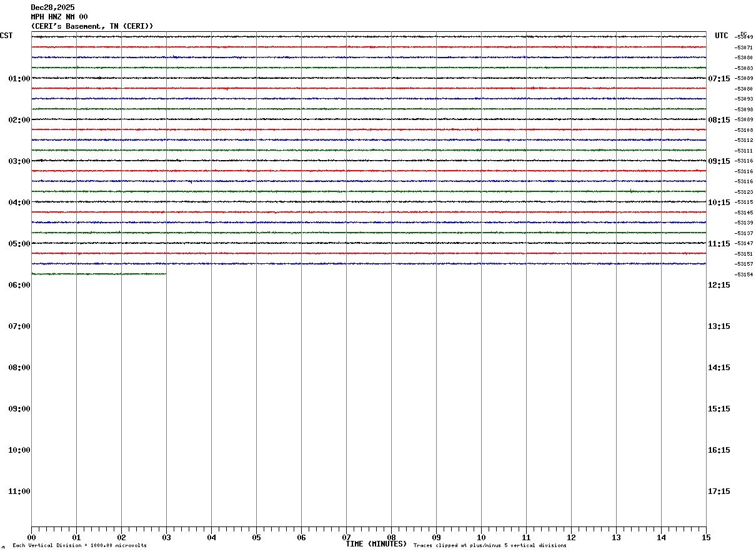The image size is (756, 554).
Task: Click minute tick label 02 on time axis
Action: pos(121,538)
